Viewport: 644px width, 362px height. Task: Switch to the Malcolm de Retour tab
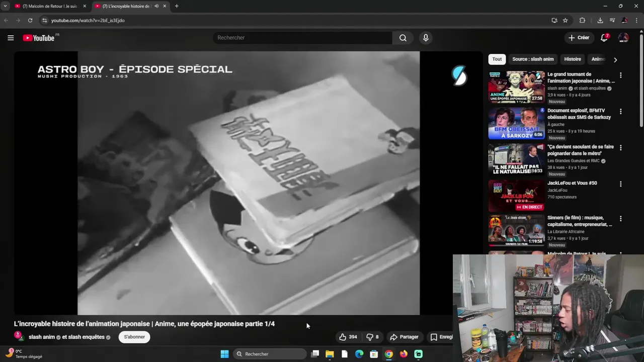point(50,6)
